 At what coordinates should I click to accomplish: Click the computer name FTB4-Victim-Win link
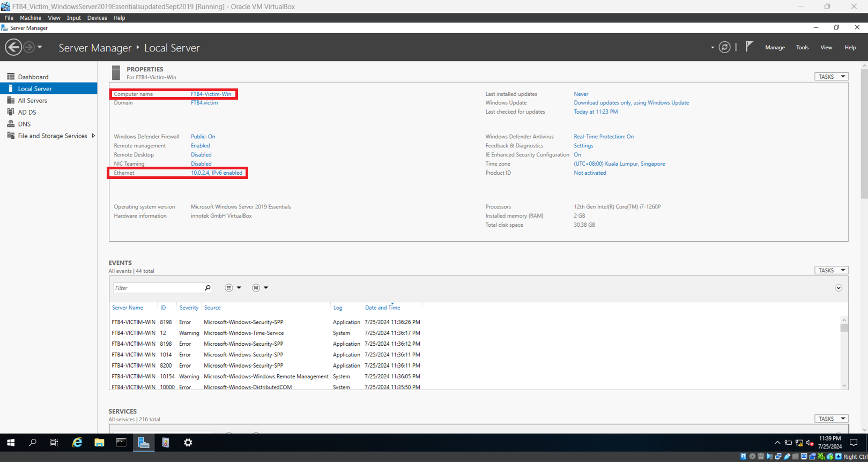click(211, 94)
